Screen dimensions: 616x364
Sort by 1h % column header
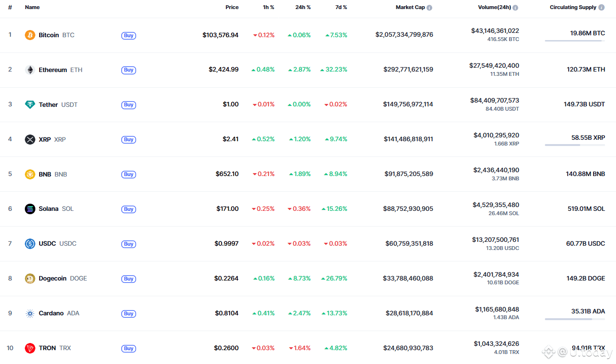click(268, 8)
